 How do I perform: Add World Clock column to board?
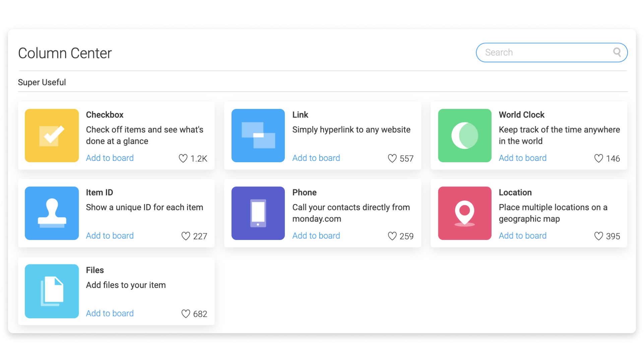coord(522,158)
